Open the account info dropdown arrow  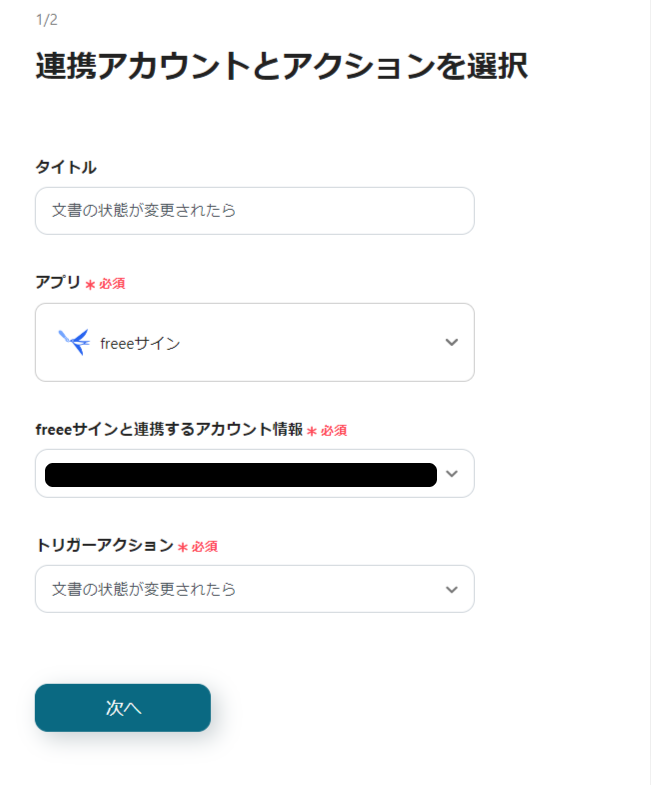coord(451,474)
